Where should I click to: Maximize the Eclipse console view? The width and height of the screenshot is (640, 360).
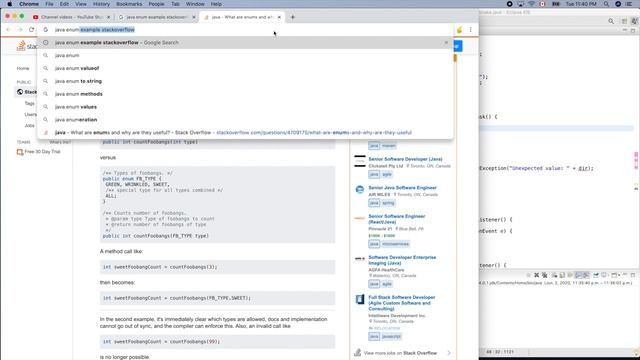click(633, 275)
